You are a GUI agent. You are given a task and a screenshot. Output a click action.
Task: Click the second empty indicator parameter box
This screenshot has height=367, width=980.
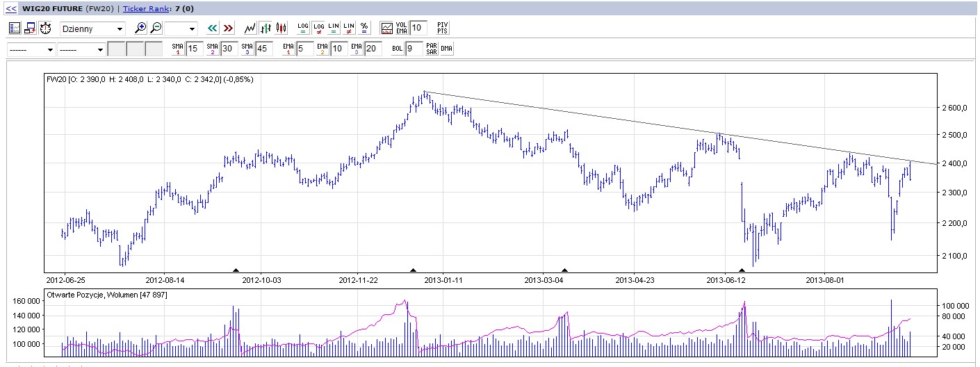[x=135, y=49]
